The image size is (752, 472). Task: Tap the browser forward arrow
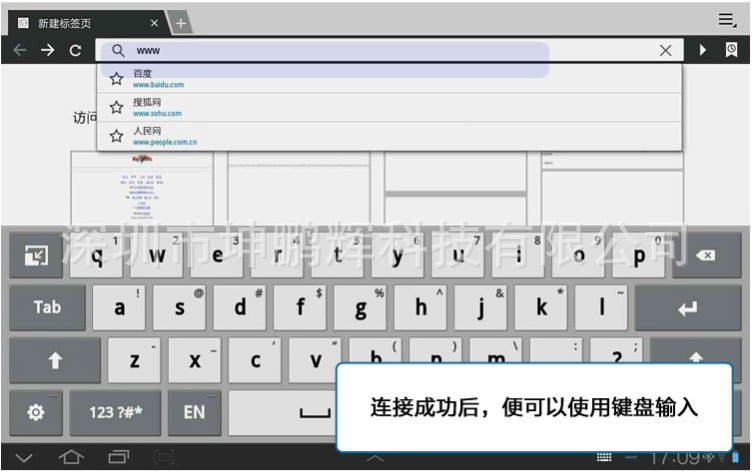point(47,50)
